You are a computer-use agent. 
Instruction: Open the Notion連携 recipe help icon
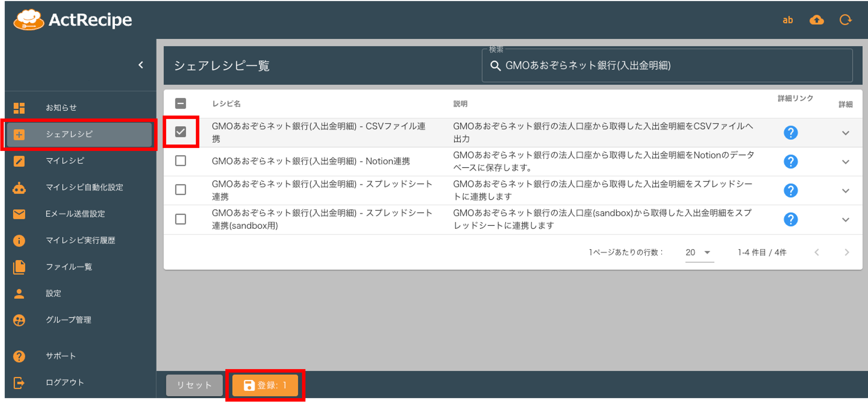[x=791, y=162]
